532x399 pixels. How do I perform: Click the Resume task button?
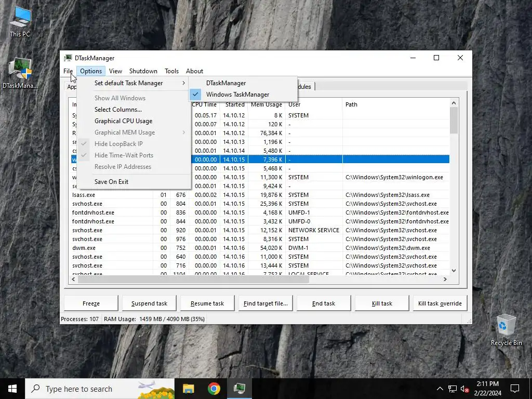point(207,303)
